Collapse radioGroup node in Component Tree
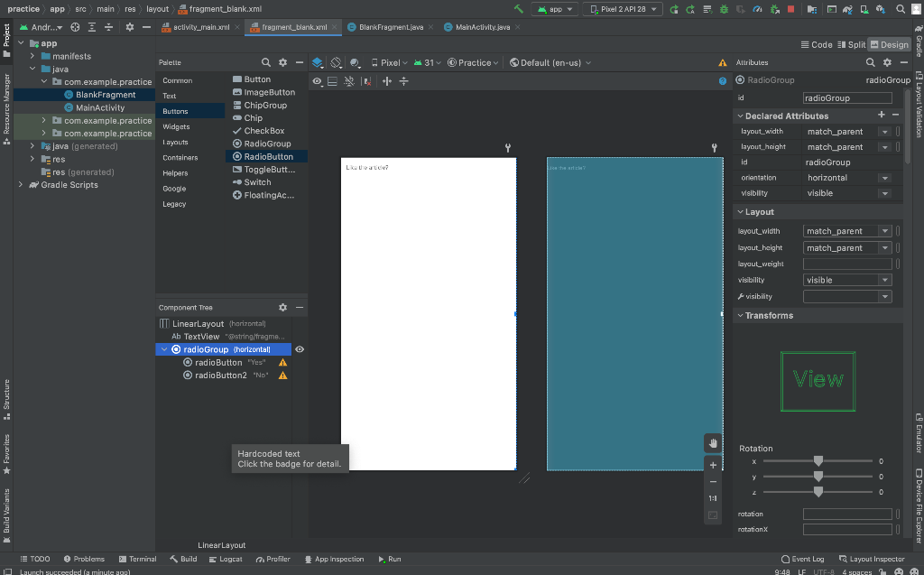Viewport: 924px width, 575px height. (164, 349)
